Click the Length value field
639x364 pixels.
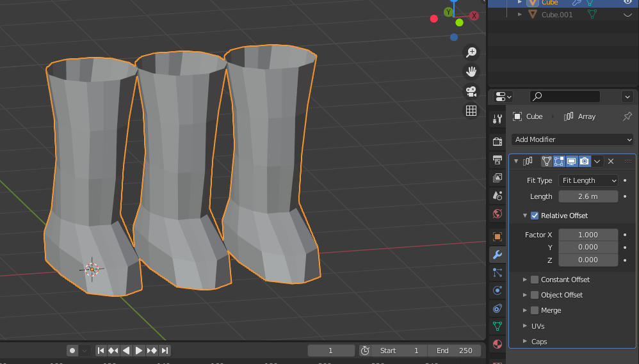click(588, 196)
